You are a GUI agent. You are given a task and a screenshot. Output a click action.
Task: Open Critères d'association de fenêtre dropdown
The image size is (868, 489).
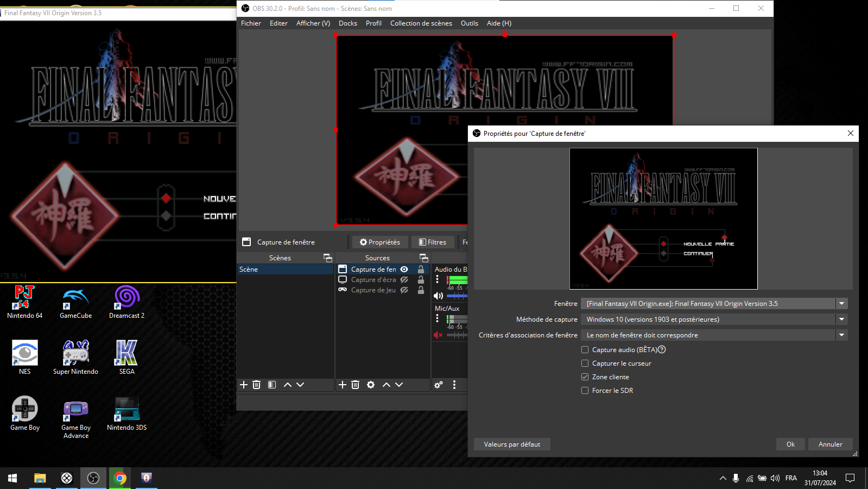(714, 335)
